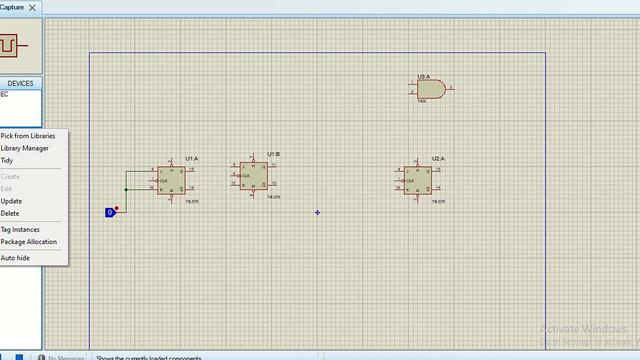Toggle the blue logic state input showing 0
This screenshot has height=360, width=640.
110,213
